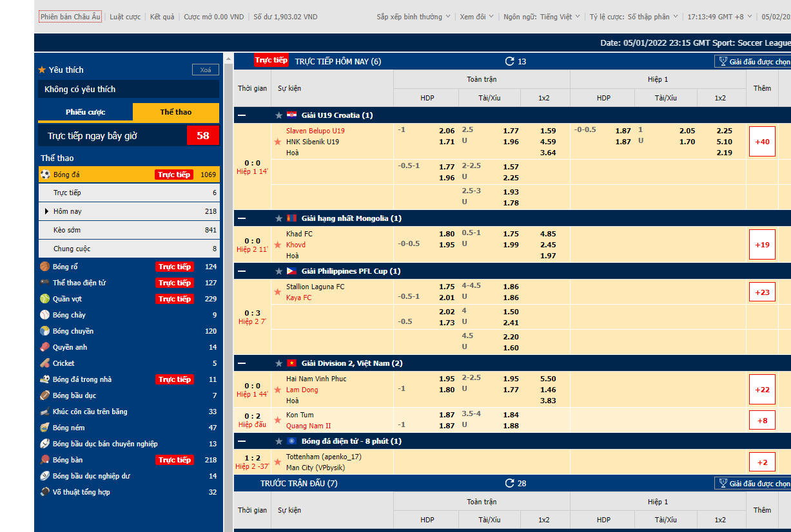
Task: Click the tennis ball icon for Quần vợt
Action: coord(44,299)
